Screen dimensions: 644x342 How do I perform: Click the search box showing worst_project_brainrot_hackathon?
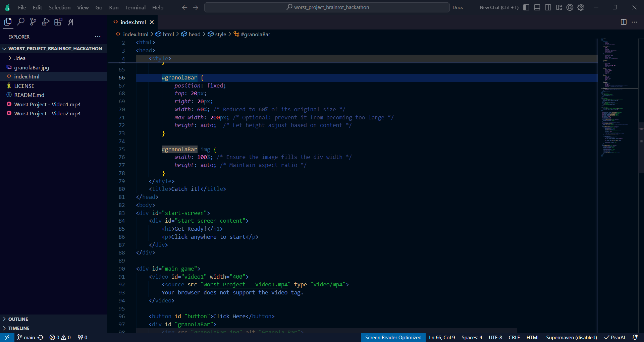(327, 7)
